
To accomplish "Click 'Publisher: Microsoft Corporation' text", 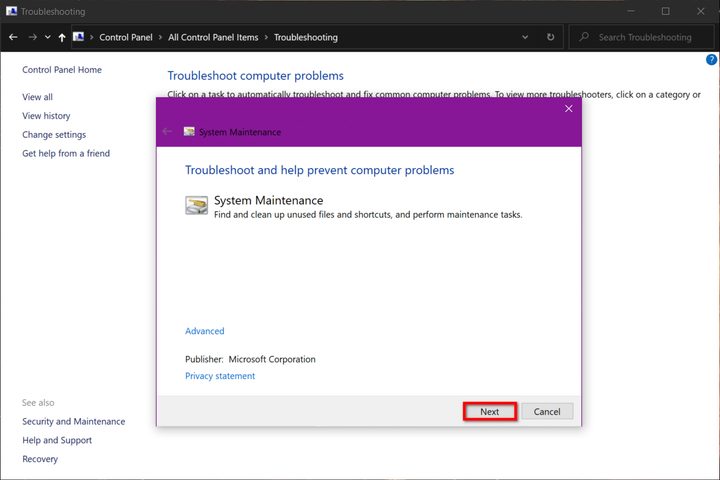I will pyautogui.click(x=250, y=359).
